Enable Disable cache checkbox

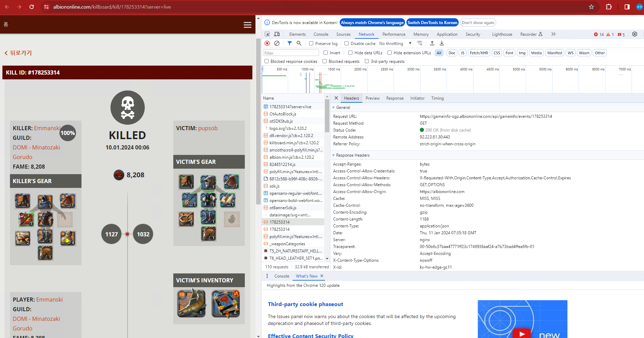pos(347,44)
